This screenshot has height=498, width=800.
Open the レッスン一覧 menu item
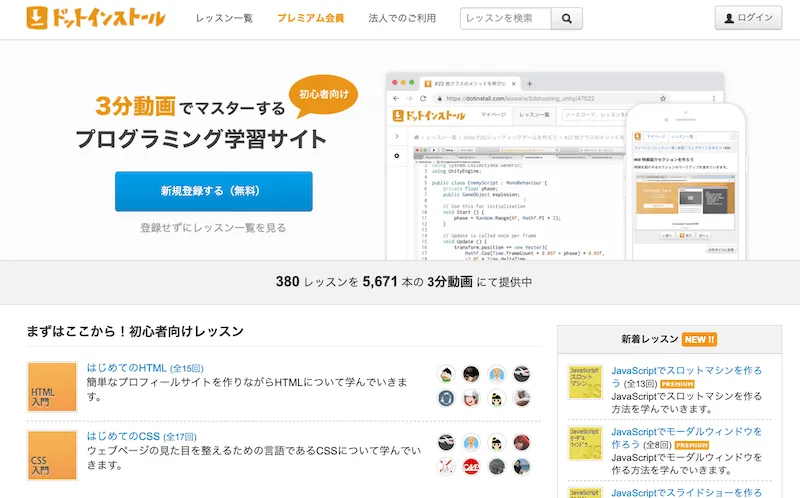point(224,18)
